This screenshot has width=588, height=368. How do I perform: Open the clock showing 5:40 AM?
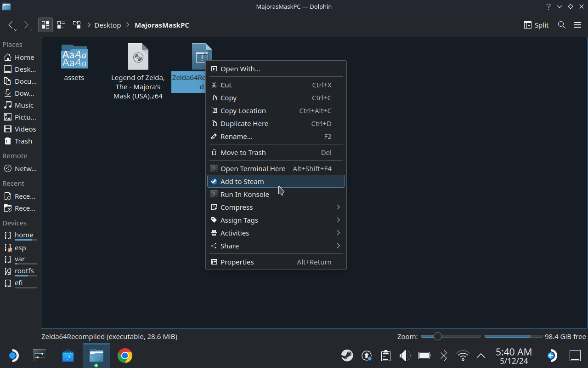click(514, 356)
